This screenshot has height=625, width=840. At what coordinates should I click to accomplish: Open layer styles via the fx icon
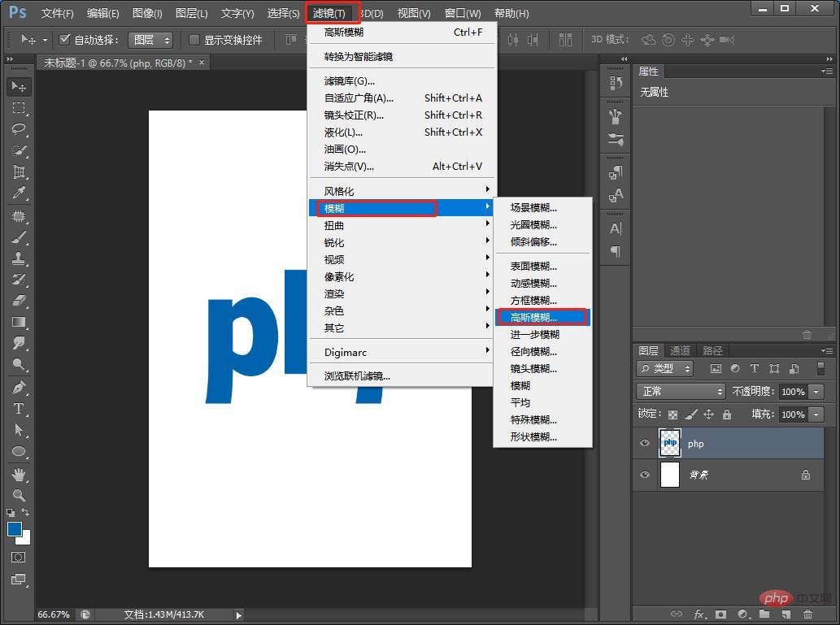pyautogui.click(x=701, y=614)
